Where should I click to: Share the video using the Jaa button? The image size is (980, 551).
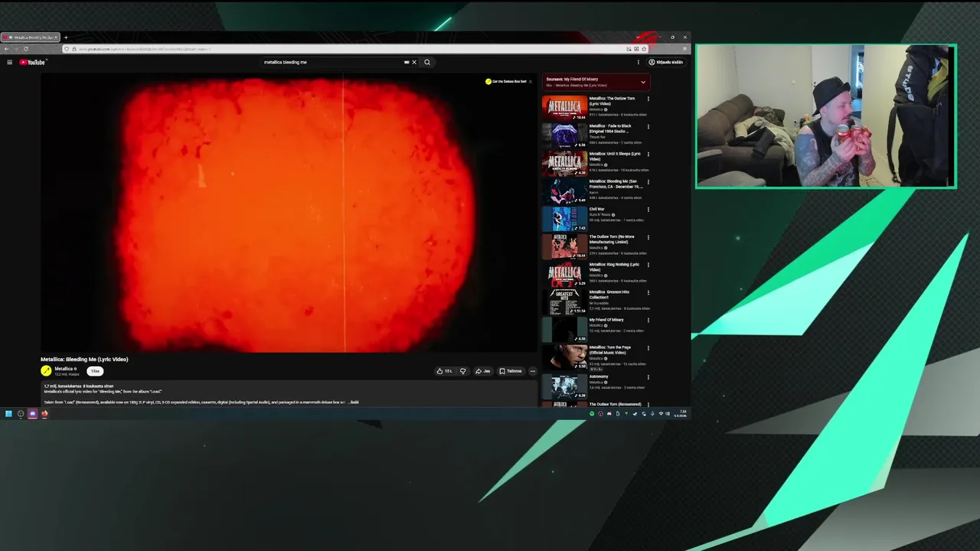click(x=483, y=371)
